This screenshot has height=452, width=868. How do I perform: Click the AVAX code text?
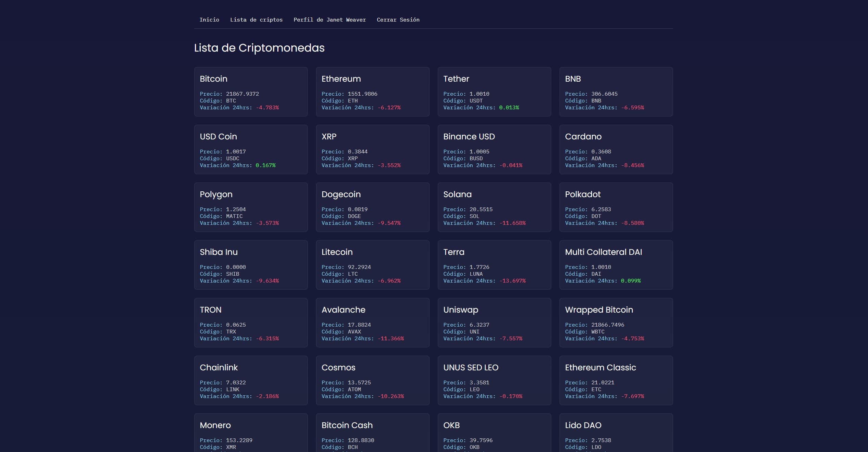pyautogui.click(x=354, y=332)
